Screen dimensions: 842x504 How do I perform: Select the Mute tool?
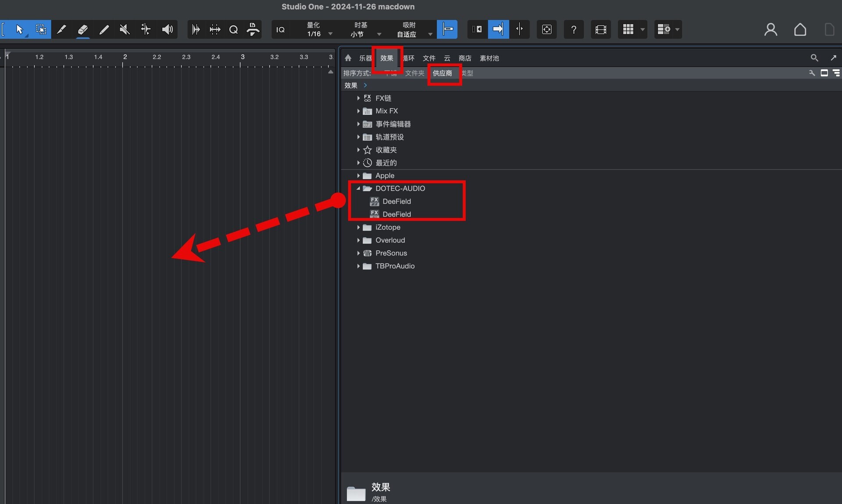pyautogui.click(x=125, y=29)
